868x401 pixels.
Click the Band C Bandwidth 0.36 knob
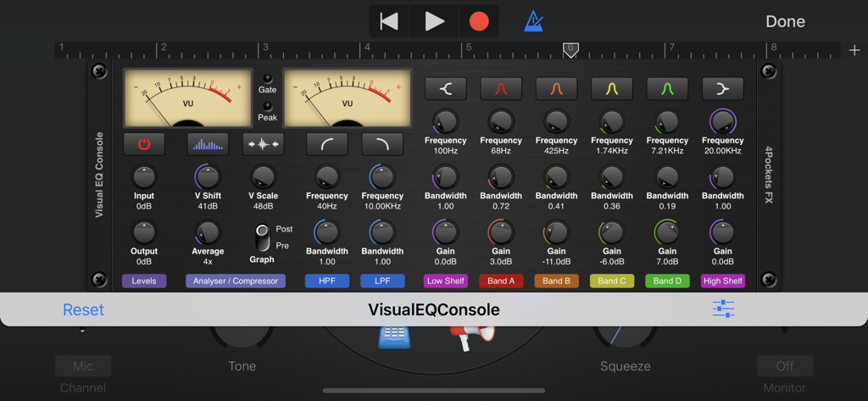pos(612,177)
